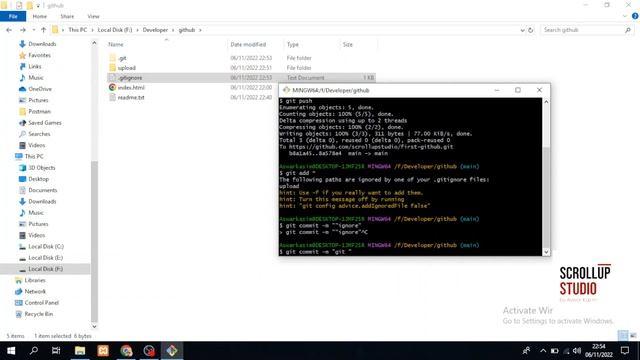Select the index.html file
Image resolution: width=640 pixels, height=360 pixels.
(131, 87)
